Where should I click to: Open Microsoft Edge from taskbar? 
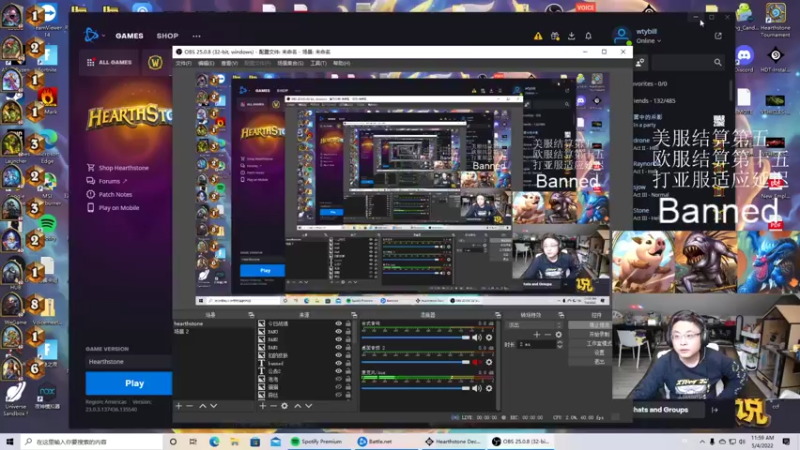214,441
